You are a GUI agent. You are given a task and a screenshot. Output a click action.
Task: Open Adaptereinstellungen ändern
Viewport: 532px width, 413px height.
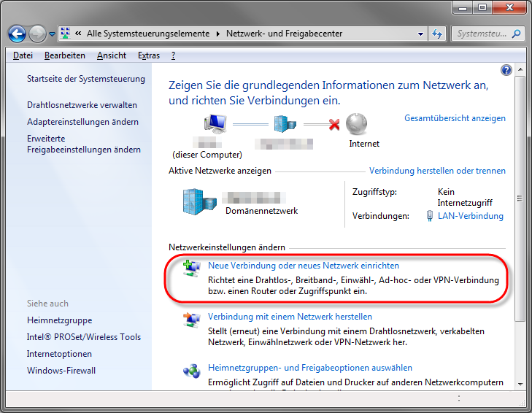pyautogui.click(x=82, y=122)
